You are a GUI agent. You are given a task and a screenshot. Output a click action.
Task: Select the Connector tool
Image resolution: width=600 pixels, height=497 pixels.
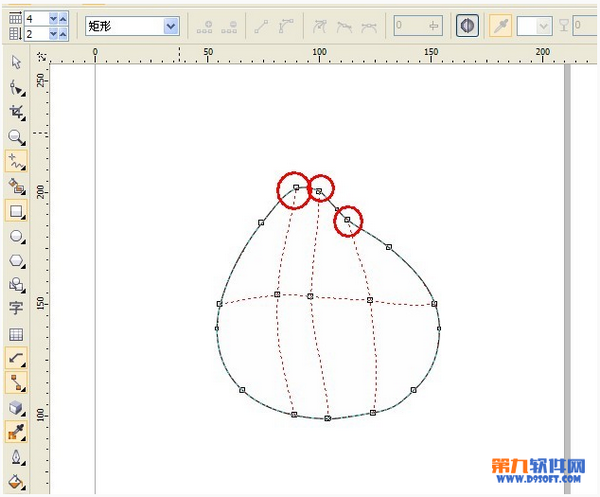(16, 383)
